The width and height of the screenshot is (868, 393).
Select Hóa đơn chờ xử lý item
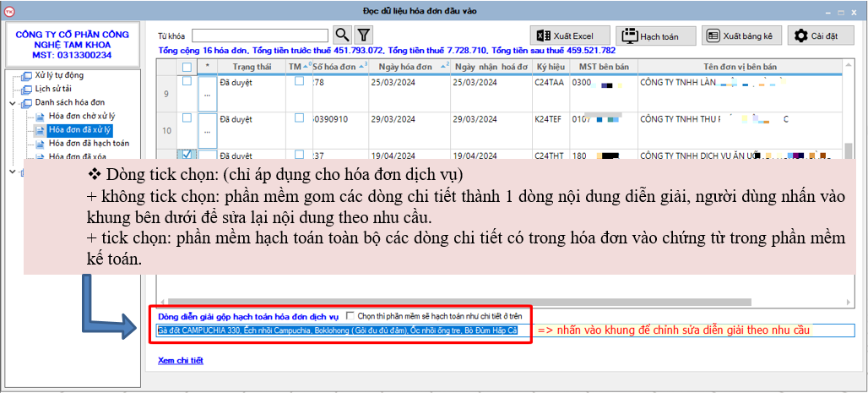click(x=81, y=116)
